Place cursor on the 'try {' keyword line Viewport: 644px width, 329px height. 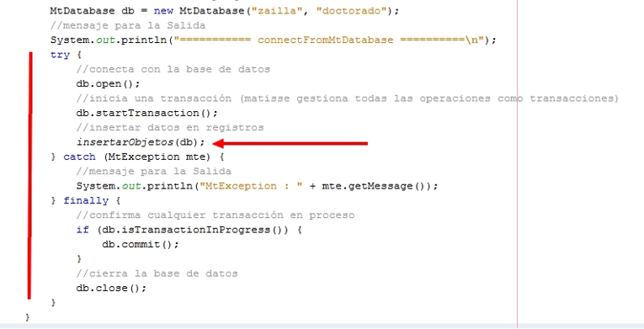pyautogui.click(x=66, y=55)
